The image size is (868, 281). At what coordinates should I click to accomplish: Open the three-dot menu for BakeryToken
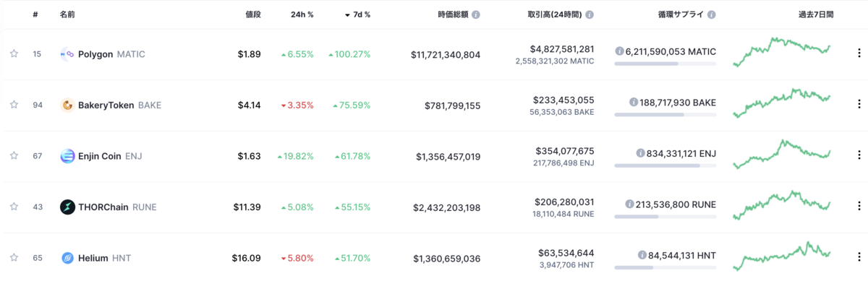point(859,104)
